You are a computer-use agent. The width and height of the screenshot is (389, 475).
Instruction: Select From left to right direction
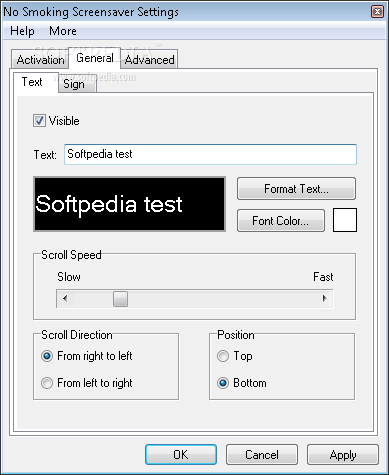[x=47, y=383]
